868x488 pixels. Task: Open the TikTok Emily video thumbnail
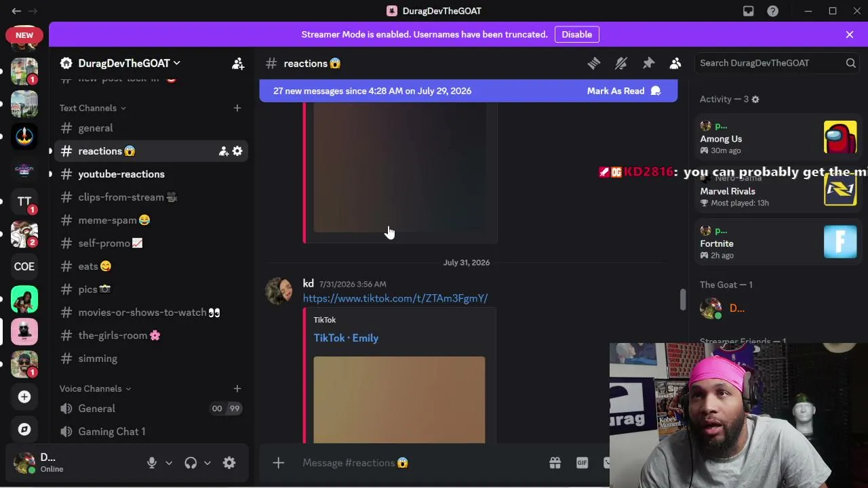pyautogui.click(x=399, y=400)
